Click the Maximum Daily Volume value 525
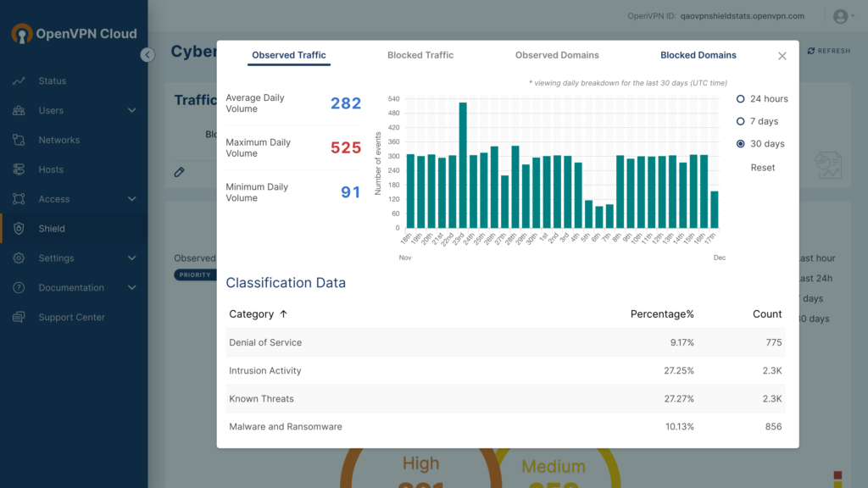 coord(346,147)
